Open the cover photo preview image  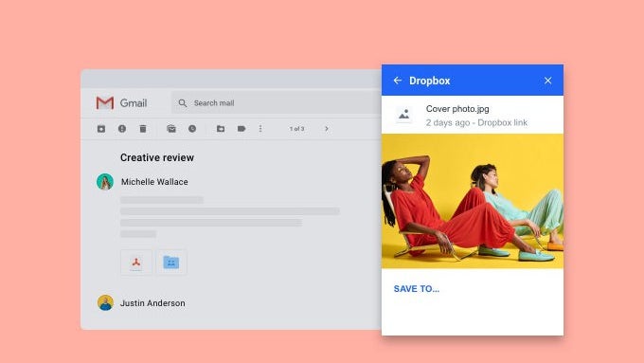pyautogui.click(x=473, y=201)
